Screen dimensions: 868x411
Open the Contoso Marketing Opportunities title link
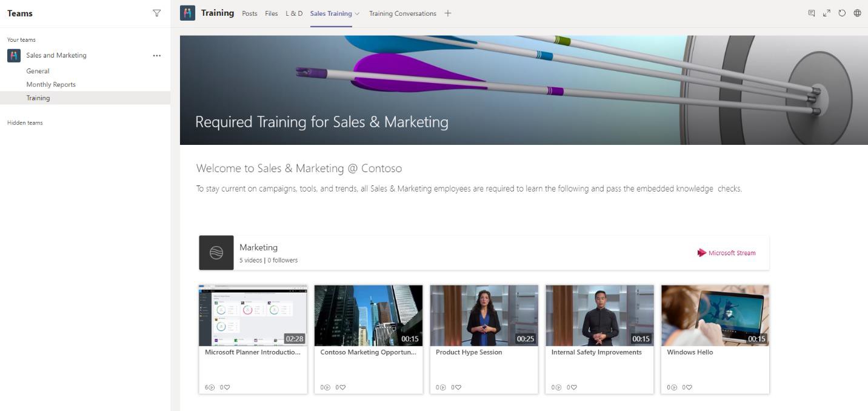coord(369,352)
